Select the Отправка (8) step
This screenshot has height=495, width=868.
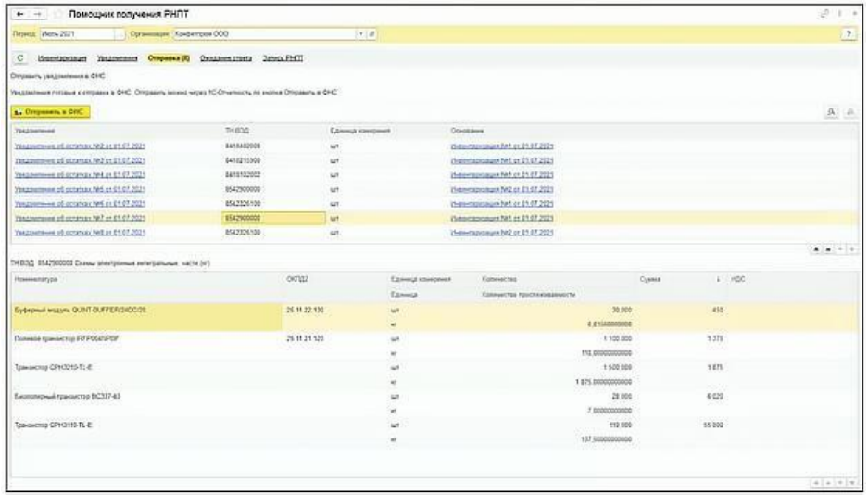[169, 58]
